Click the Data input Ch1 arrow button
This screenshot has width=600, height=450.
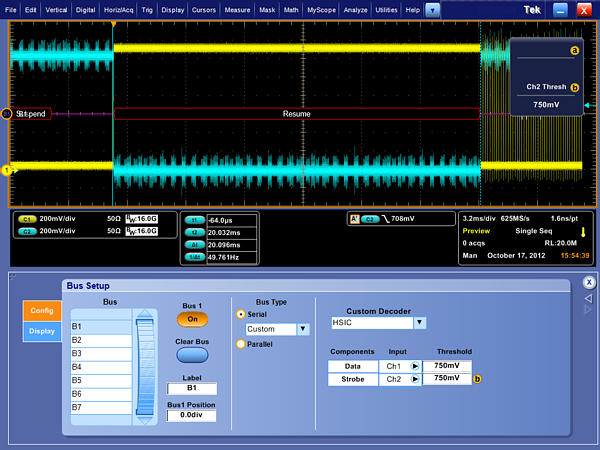[413, 366]
